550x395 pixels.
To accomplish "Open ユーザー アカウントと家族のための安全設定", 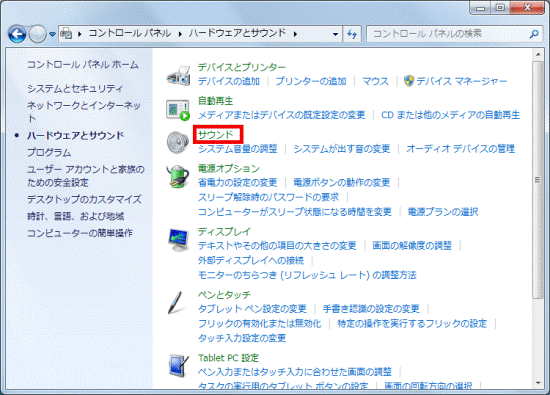I will pyautogui.click(x=86, y=176).
